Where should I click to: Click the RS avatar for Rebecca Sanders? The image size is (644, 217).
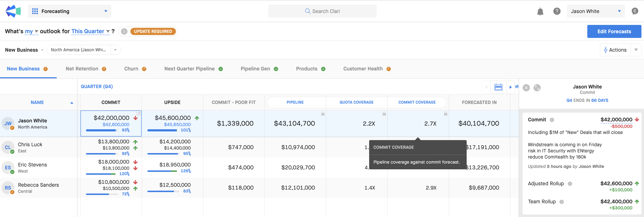pyautogui.click(x=8, y=188)
